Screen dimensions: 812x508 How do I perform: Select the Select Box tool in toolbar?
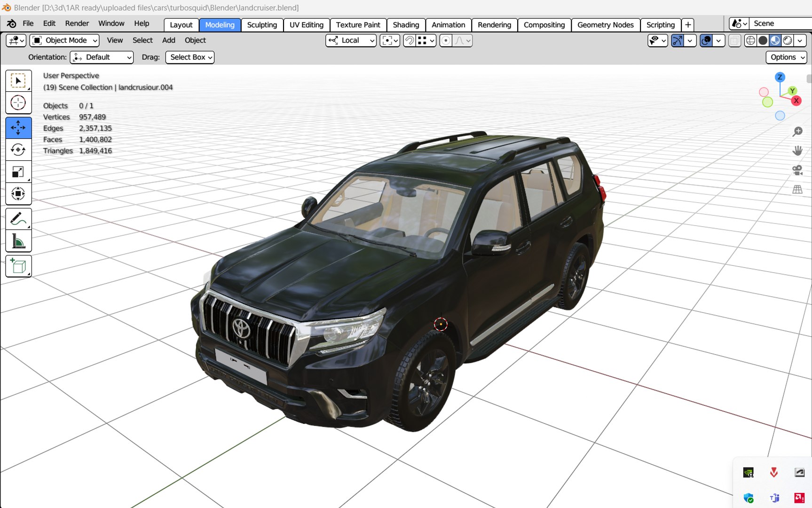point(18,81)
